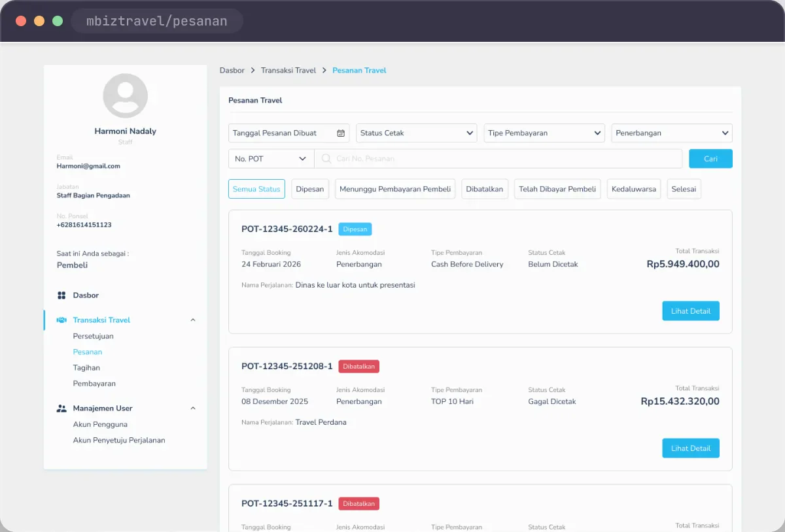Viewport: 785px width, 532px height.
Task: Click the search magnifier icon
Action: coord(326,159)
